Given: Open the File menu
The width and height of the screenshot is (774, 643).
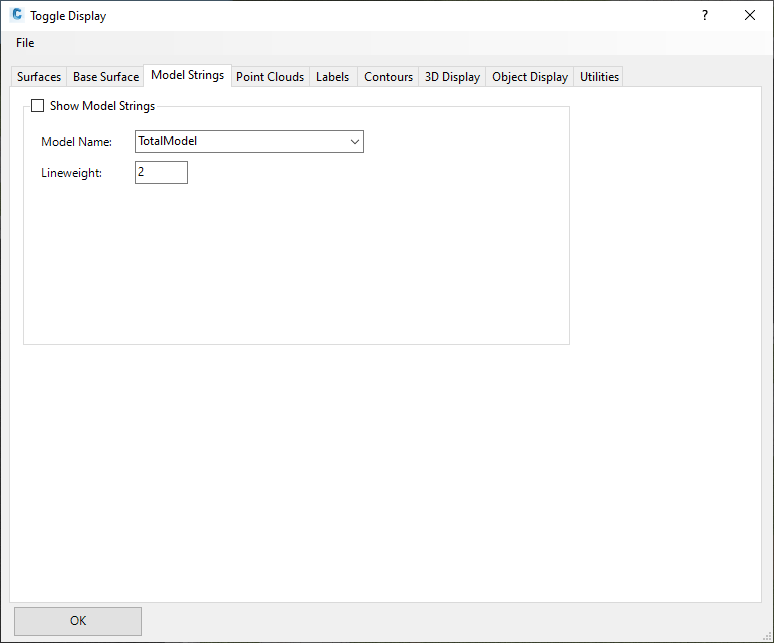Looking at the screenshot, I should point(25,43).
